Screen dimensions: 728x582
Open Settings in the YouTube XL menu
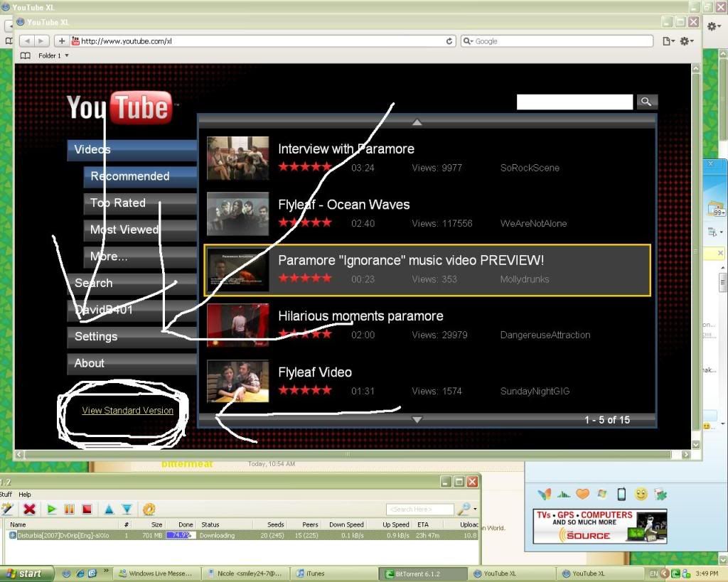96,336
